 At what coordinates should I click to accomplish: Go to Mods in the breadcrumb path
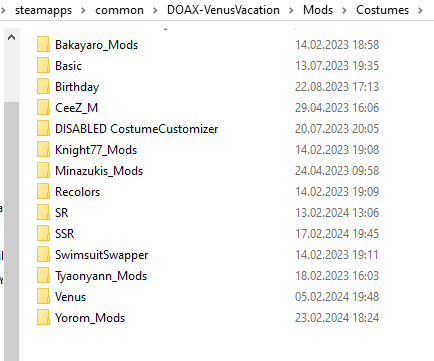[318, 10]
